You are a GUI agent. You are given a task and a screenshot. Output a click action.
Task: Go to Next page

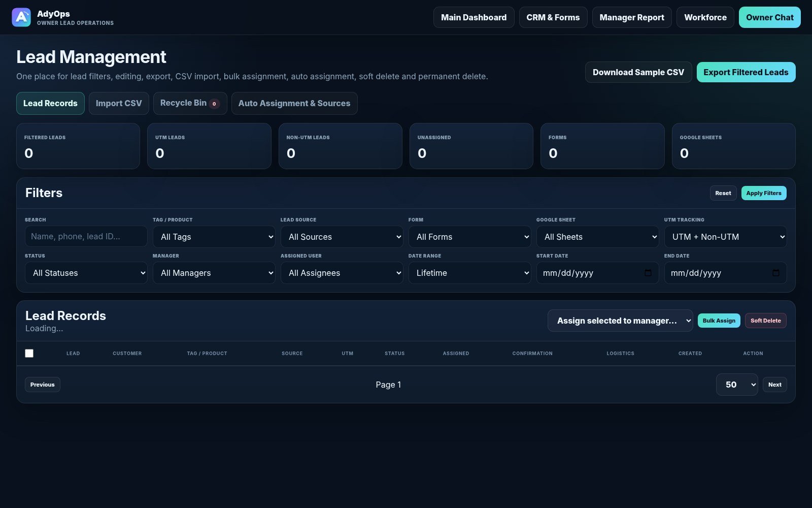pyautogui.click(x=775, y=385)
